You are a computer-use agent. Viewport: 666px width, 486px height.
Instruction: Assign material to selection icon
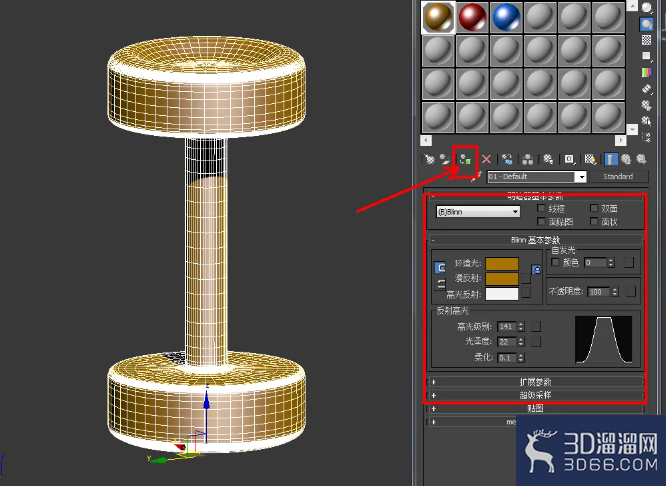tap(466, 160)
